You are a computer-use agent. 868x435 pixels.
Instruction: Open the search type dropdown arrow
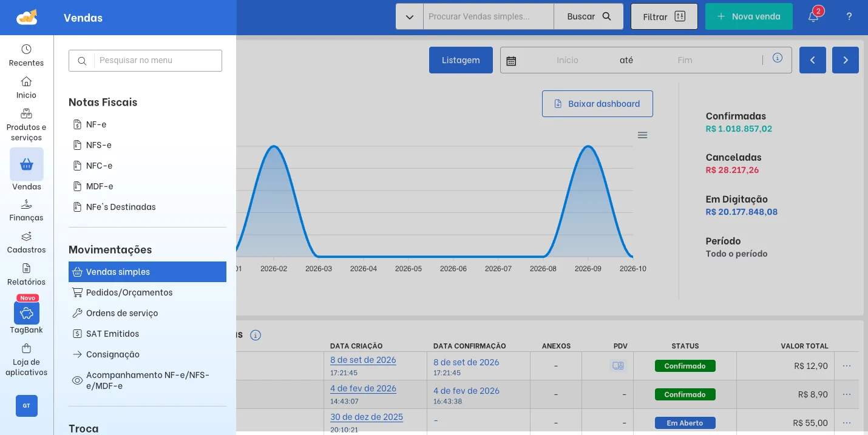[410, 17]
